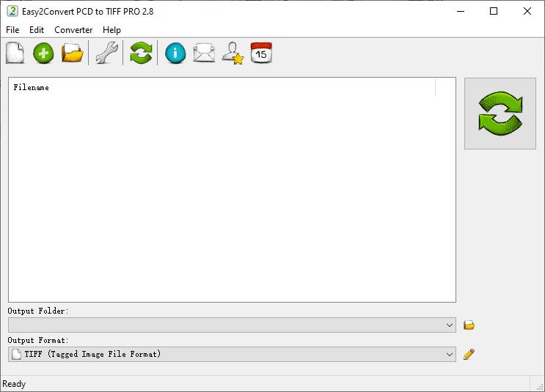Click the user with star icon
The height and width of the screenshot is (392, 545).
[x=233, y=53]
